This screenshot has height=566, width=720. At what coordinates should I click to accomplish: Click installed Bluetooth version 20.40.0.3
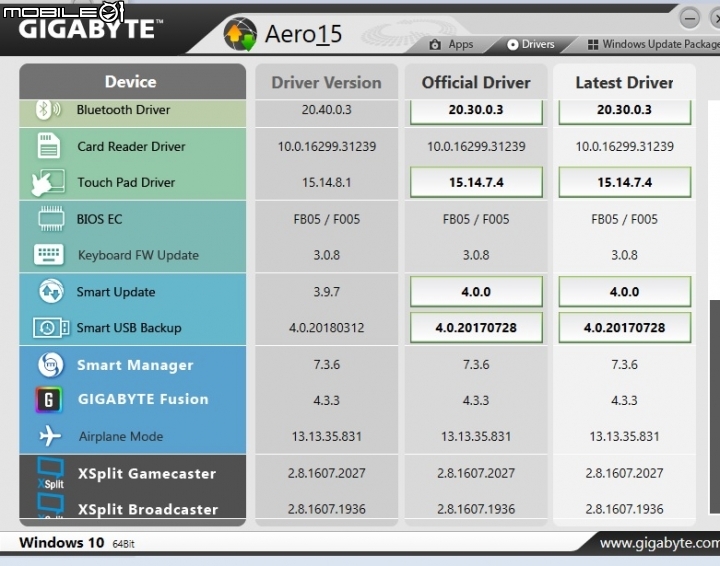click(326, 110)
